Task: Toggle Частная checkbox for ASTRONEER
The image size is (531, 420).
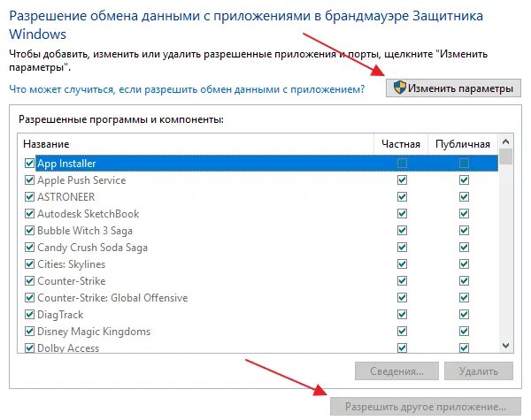Action: (402, 196)
